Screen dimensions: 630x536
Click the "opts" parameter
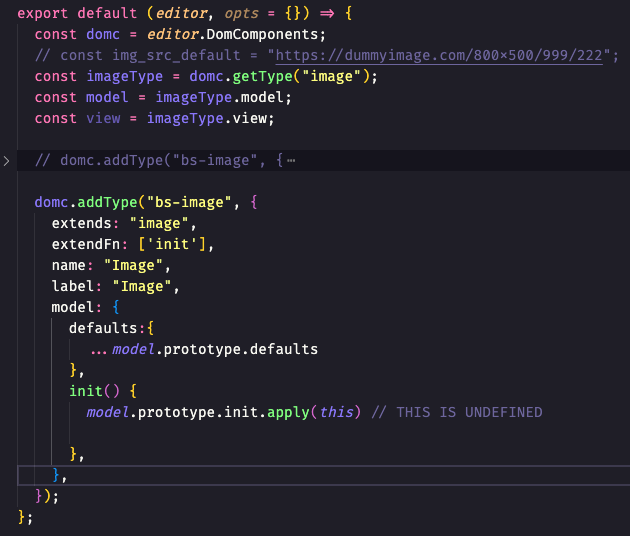pyautogui.click(x=241, y=14)
